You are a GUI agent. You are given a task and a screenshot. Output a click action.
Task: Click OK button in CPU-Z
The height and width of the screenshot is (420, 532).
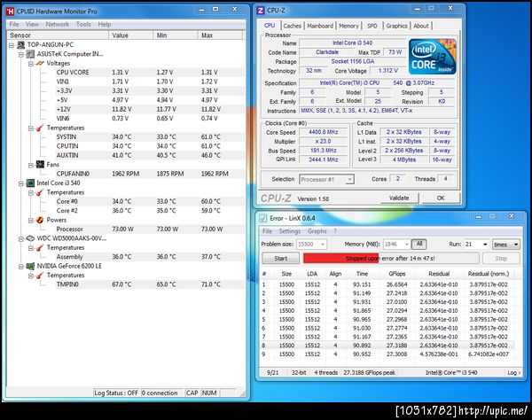(x=441, y=198)
